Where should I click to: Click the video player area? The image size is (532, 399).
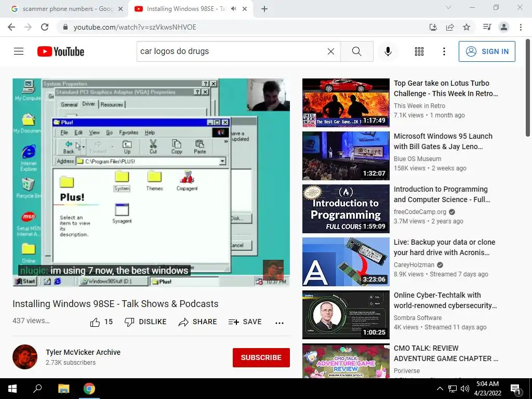151,182
